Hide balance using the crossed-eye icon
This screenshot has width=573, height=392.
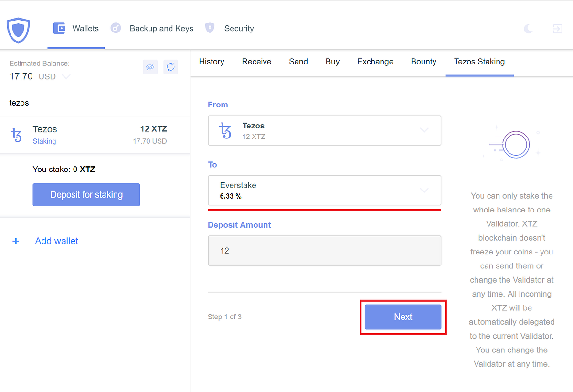(150, 67)
